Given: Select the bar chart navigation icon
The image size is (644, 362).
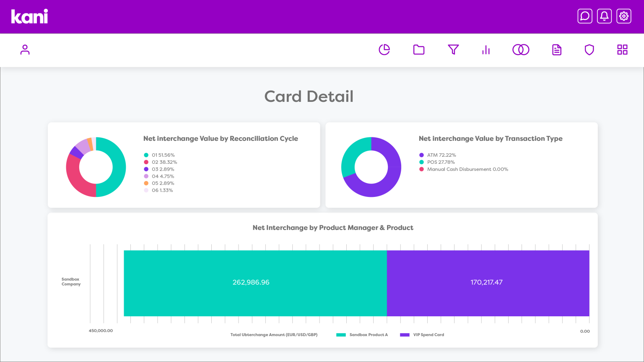Looking at the screenshot, I should pos(486,50).
